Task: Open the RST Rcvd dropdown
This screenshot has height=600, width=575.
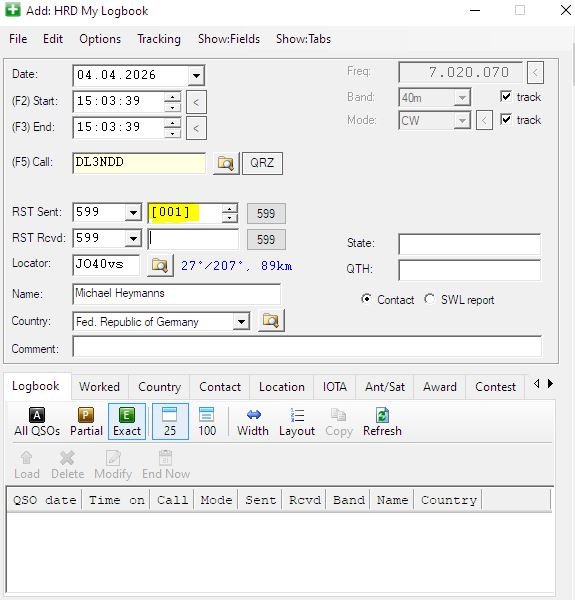Action: (x=133, y=239)
